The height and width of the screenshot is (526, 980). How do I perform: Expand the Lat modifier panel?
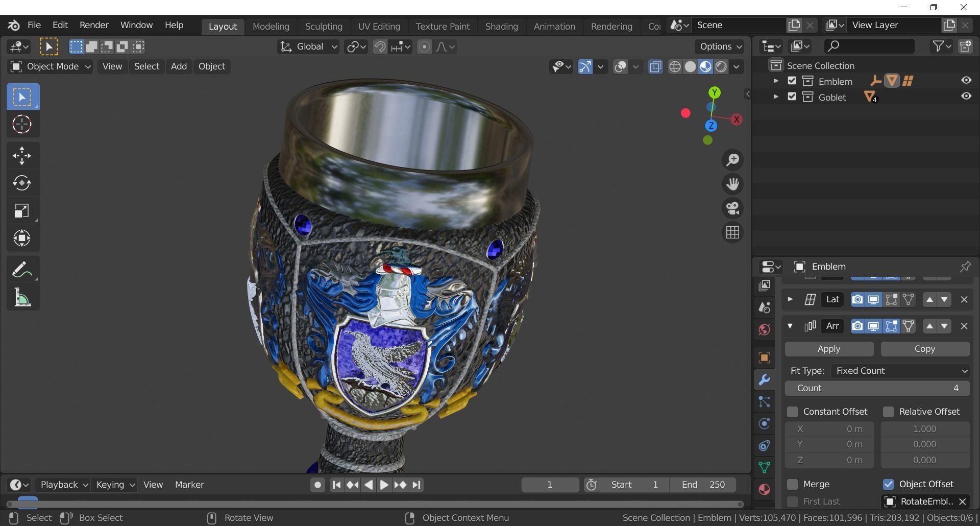[790, 299]
